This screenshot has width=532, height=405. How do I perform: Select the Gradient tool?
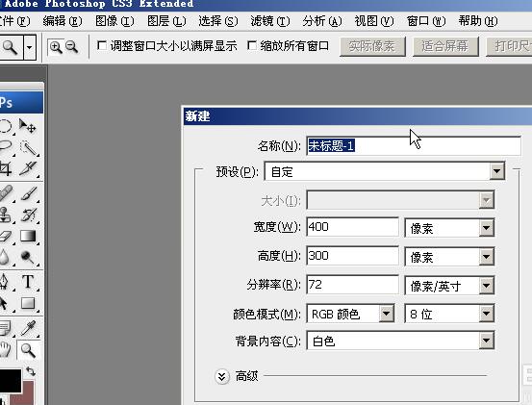(x=28, y=236)
